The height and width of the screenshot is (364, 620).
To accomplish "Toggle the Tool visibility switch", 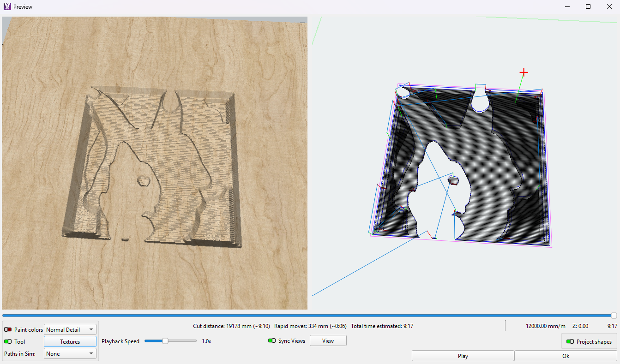I will 8,342.
